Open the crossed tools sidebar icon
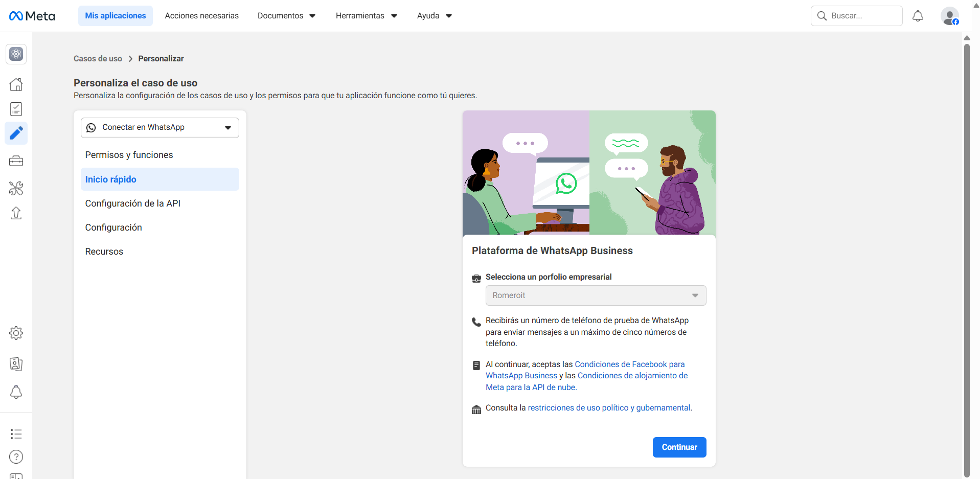The height and width of the screenshot is (479, 980). pos(16,189)
